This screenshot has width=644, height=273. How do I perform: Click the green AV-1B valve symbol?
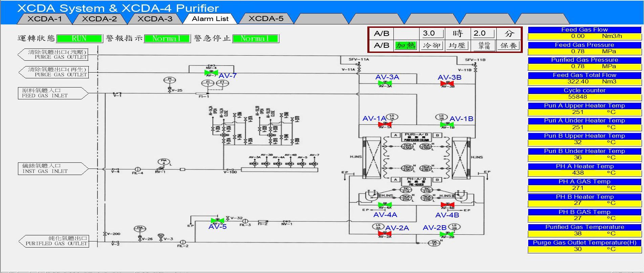point(447,124)
